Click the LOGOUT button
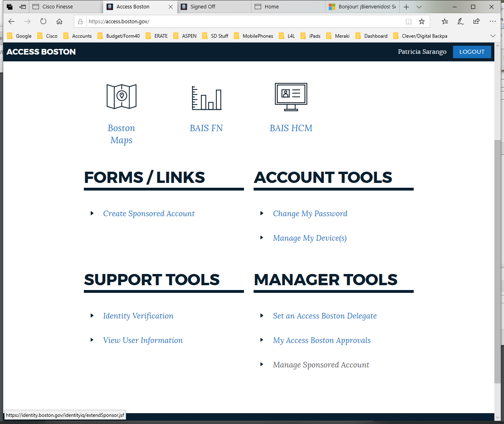 tap(472, 52)
